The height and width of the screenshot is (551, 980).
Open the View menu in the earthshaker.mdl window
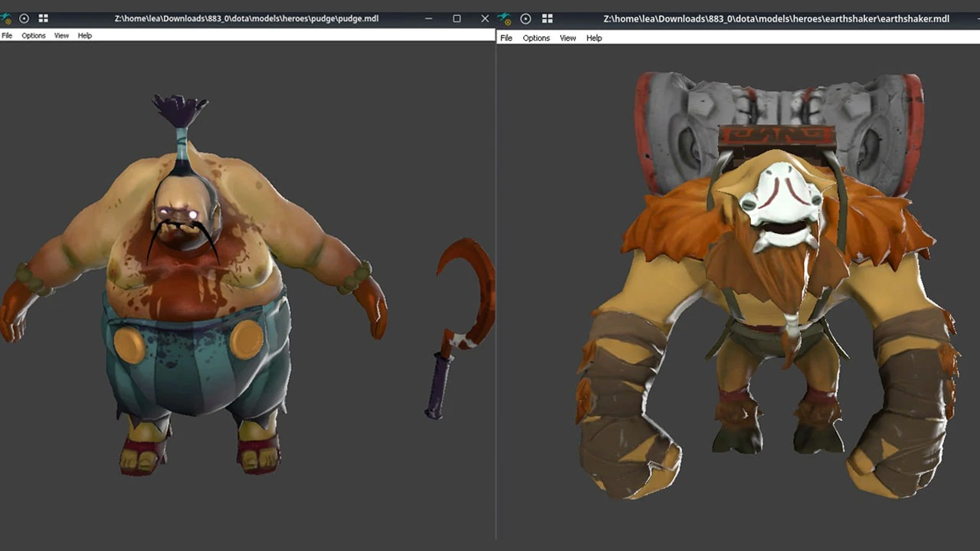tap(568, 38)
